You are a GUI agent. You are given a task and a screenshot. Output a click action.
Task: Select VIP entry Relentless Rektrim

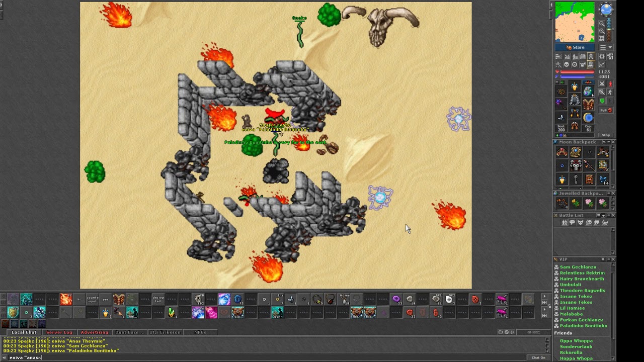[582, 273]
